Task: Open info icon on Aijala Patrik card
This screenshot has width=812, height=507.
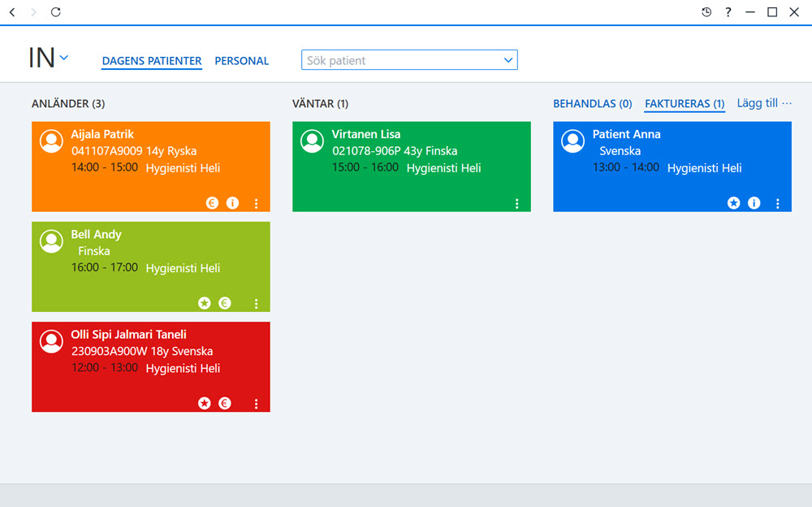Action: 232,202
